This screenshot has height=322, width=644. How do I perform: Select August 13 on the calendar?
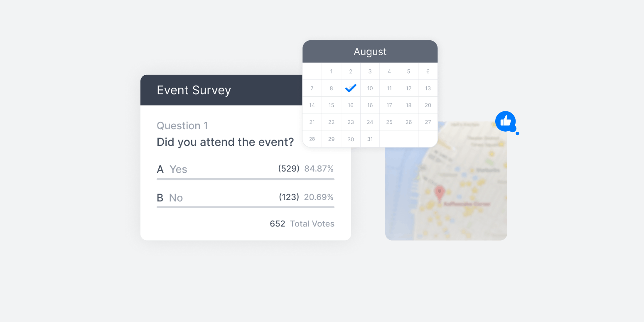[x=428, y=88]
